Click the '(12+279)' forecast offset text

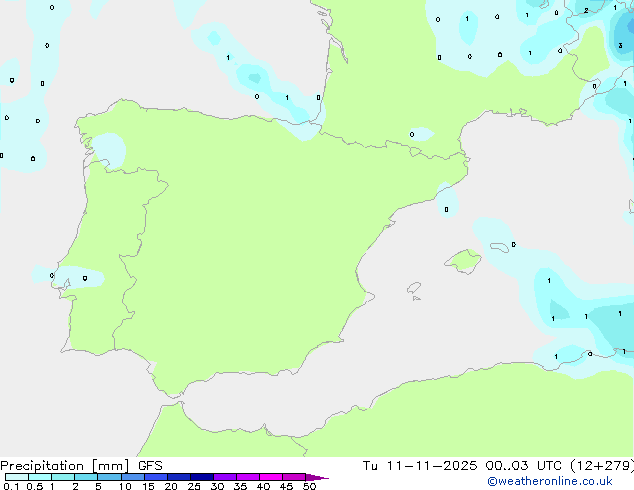click(602, 466)
